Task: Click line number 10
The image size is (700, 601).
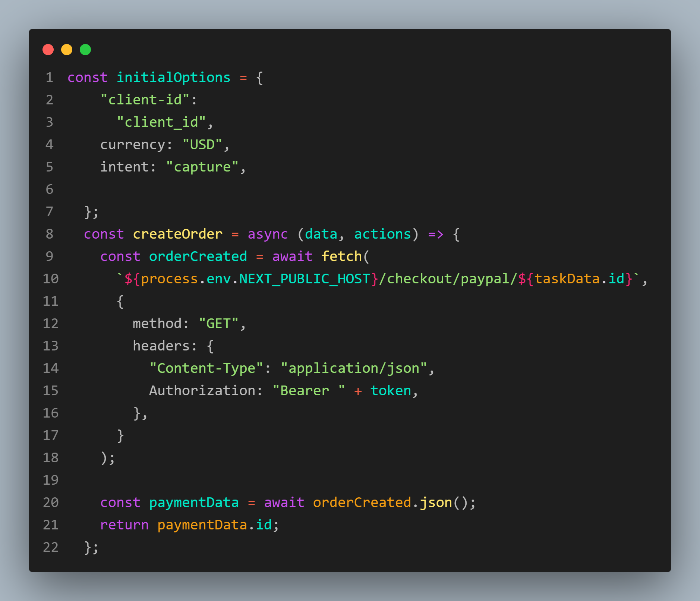Action: pyautogui.click(x=51, y=279)
